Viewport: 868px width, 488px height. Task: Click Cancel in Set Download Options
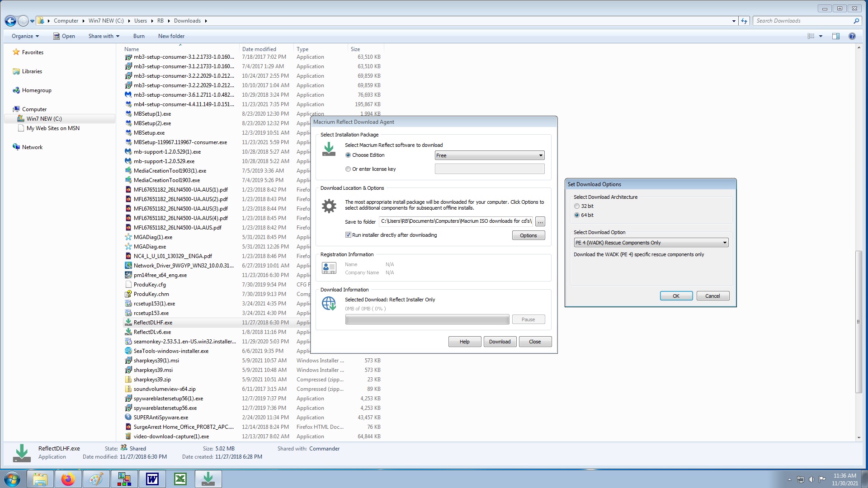712,296
